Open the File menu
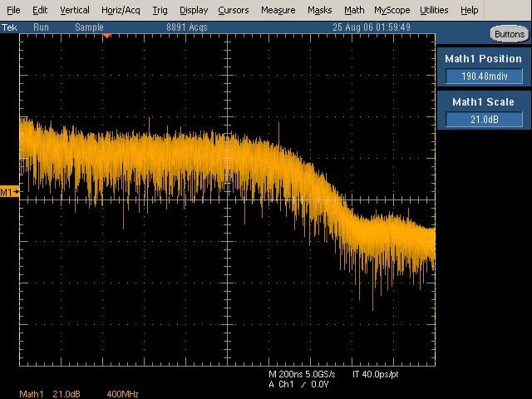Viewport: 532px width, 399px height. click(x=13, y=10)
